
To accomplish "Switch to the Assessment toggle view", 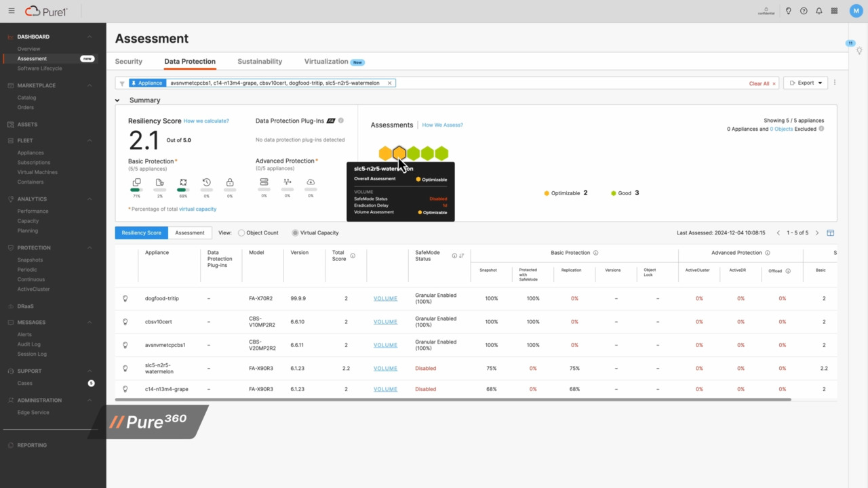I will click(189, 232).
